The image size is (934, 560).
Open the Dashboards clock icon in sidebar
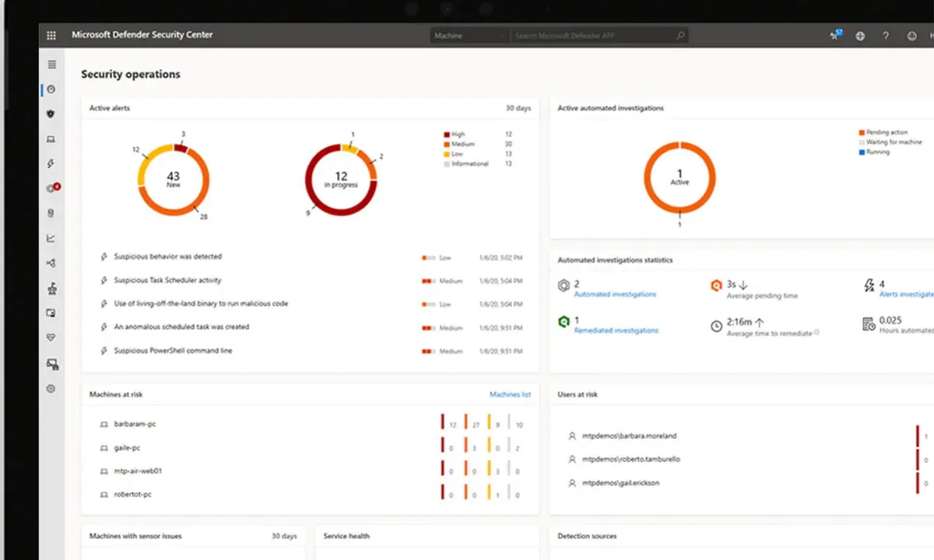tap(51, 89)
